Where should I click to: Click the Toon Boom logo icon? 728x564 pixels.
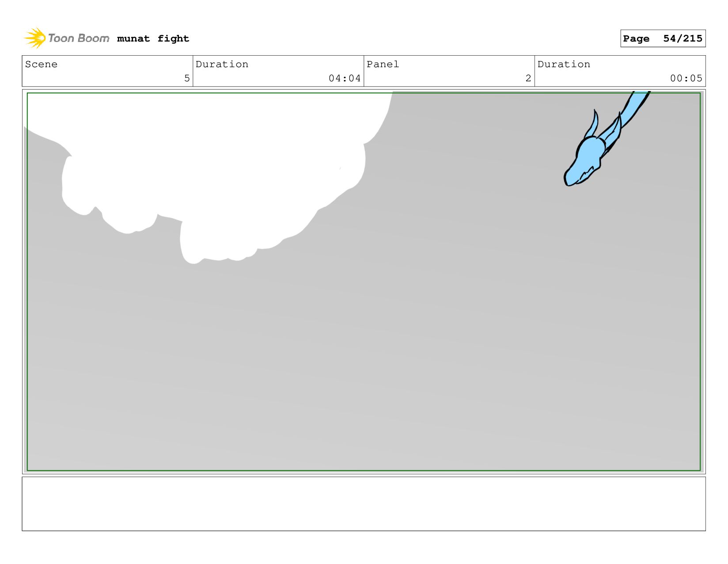pyautogui.click(x=35, y=38)
